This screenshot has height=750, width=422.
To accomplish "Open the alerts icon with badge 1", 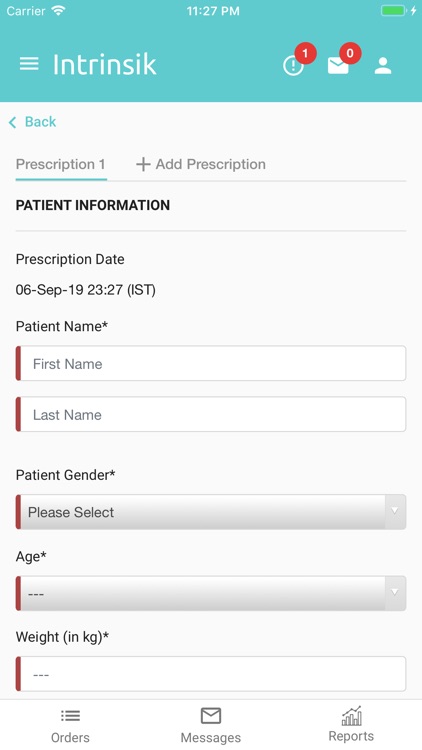I will 293,66.
